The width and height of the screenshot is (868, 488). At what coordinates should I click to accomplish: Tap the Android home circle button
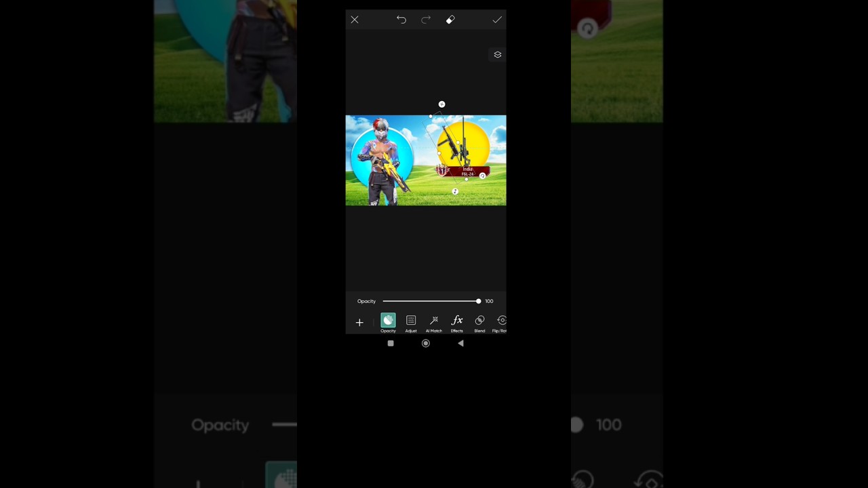tap(426, 344)
